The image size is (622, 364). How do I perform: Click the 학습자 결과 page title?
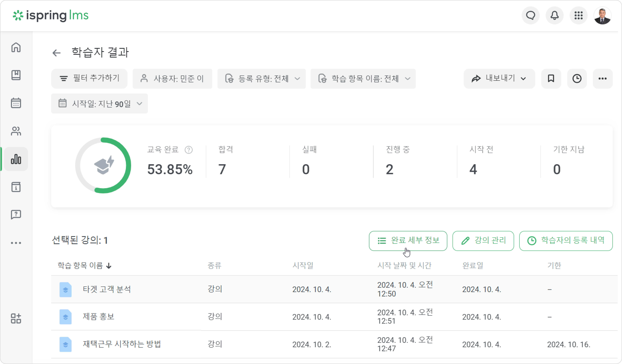tap(100, 53)
